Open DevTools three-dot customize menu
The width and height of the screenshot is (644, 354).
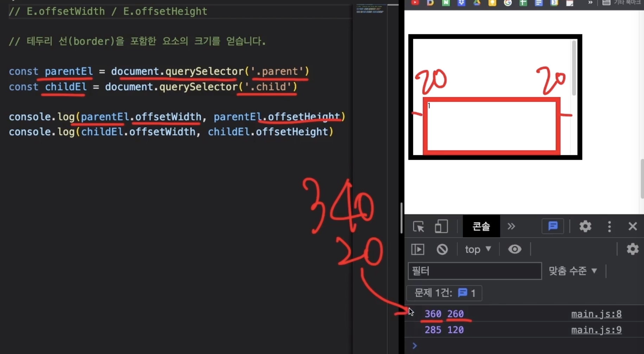(x=610, y=226)
